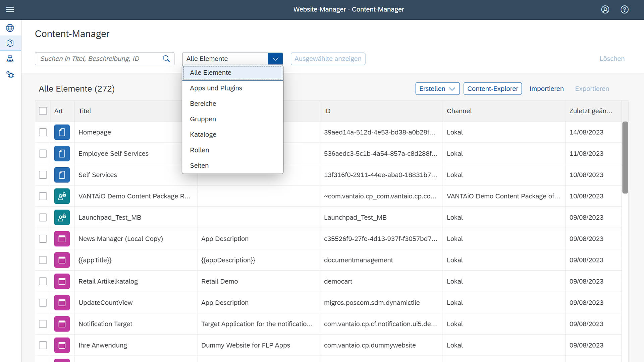Open the Content-Explorer
This screenshot has width=644, height=362.
coord(492,88)
